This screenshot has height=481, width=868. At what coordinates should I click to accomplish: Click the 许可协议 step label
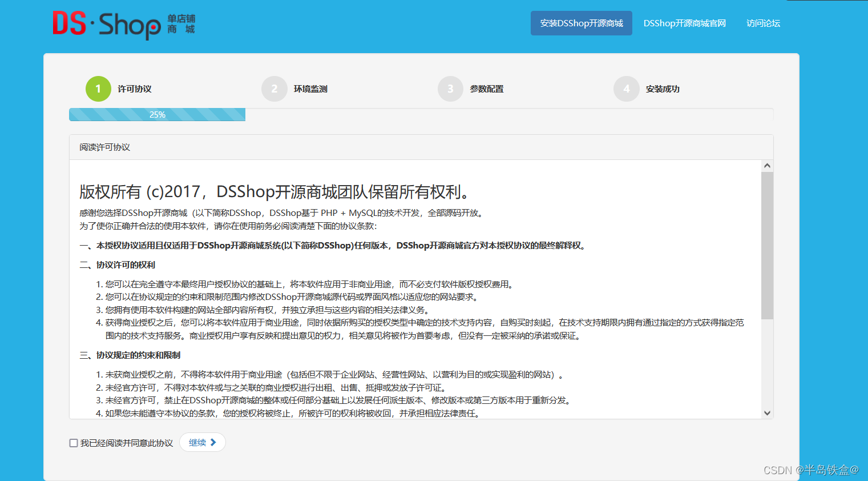coord(135,89)
